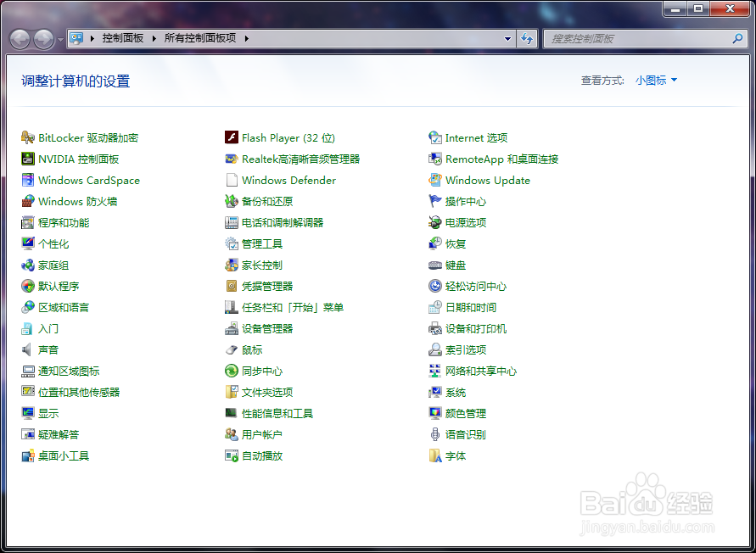Click the Internet 选项 icon

[x=435, y=138]
